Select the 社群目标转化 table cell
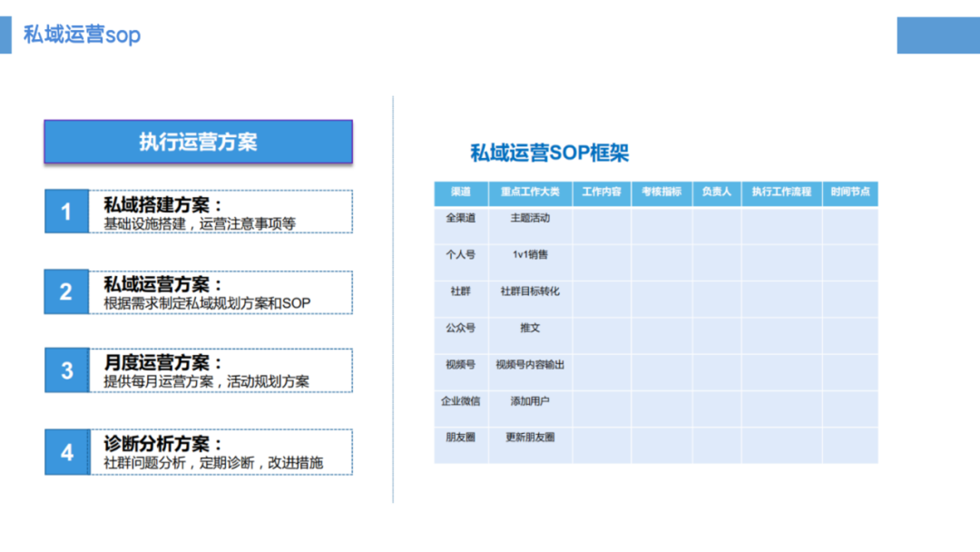The image size is (980, 552). [530, 299]
